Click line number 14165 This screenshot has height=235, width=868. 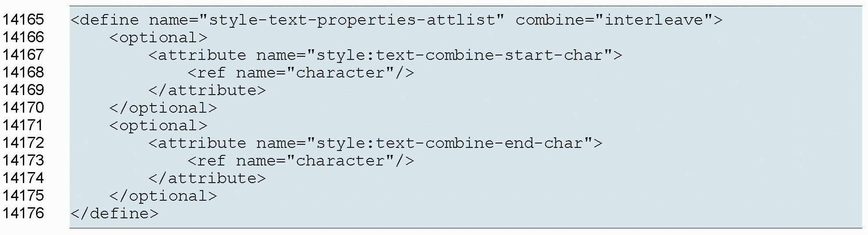click(x=23, y=20)
